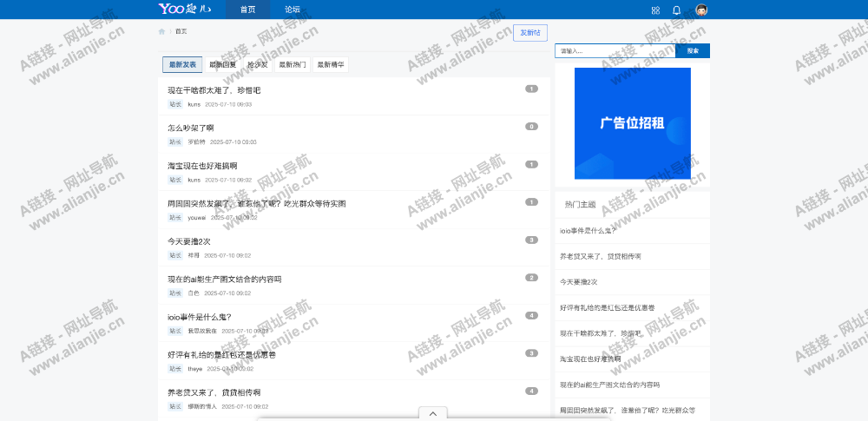Click the Yoo趣儿 site logo
868x421 pixels.
point(184,9)
